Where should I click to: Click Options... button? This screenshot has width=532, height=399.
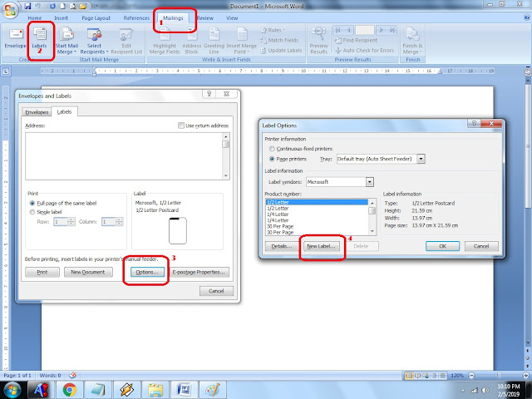pyautogui.click(x=147, y=272)
